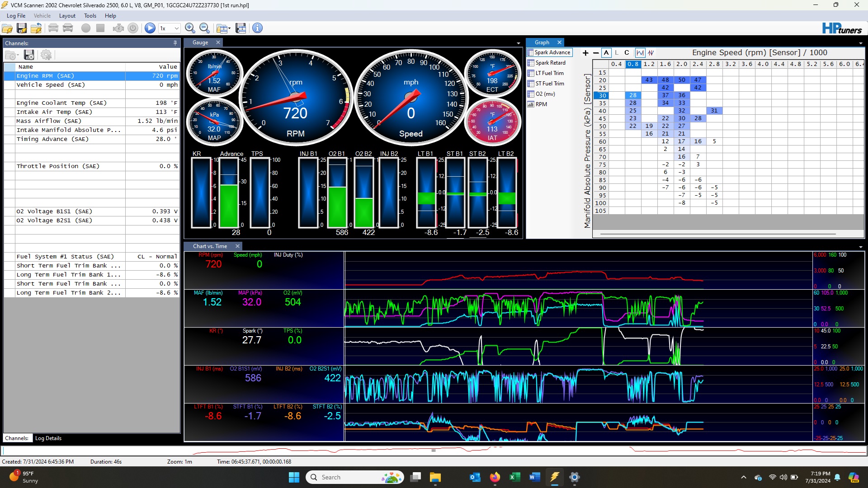Open the Chart panel options dropdown arrow
Viewport: 868px width, 488px height.
861,247
